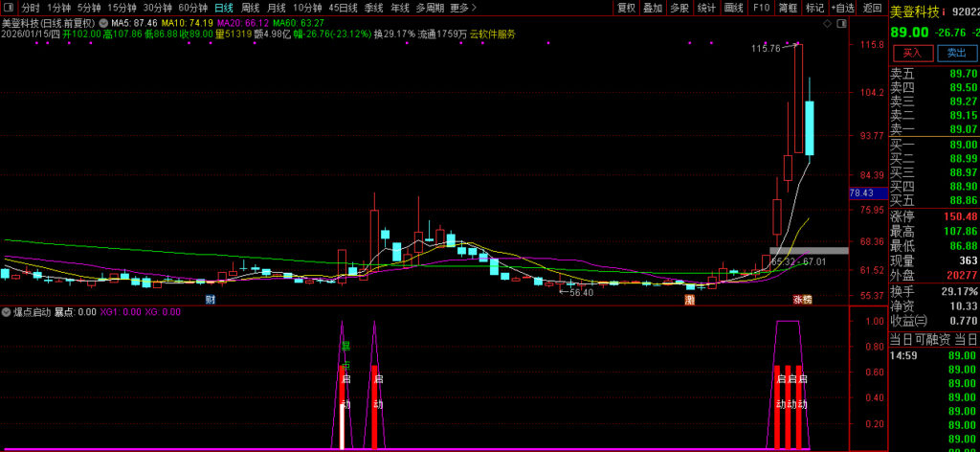Open the 画线 drawing tool
The height and width of the screenshot is (452, 980).
click(734, 8)
